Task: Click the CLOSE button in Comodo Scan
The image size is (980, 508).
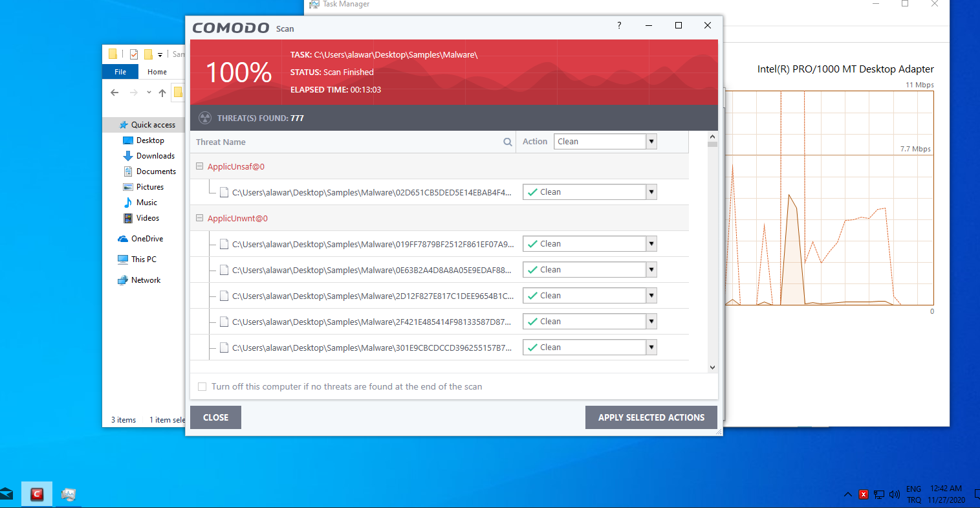Action: (215, 417)
